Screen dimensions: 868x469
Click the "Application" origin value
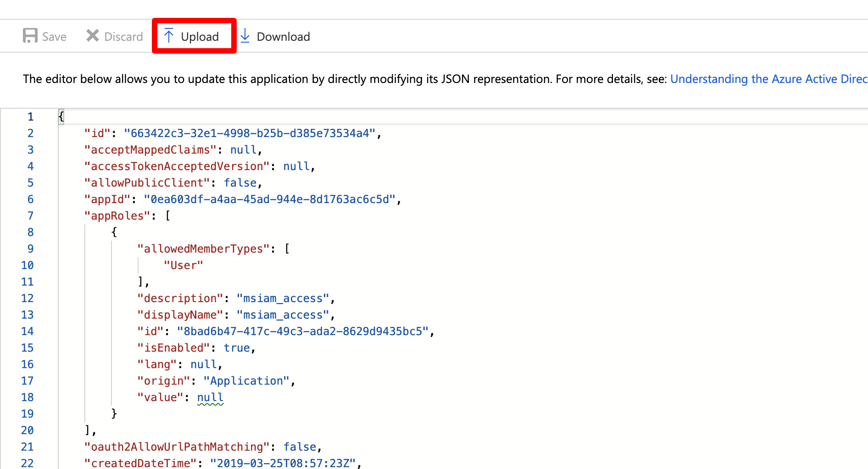click(246, 381)
